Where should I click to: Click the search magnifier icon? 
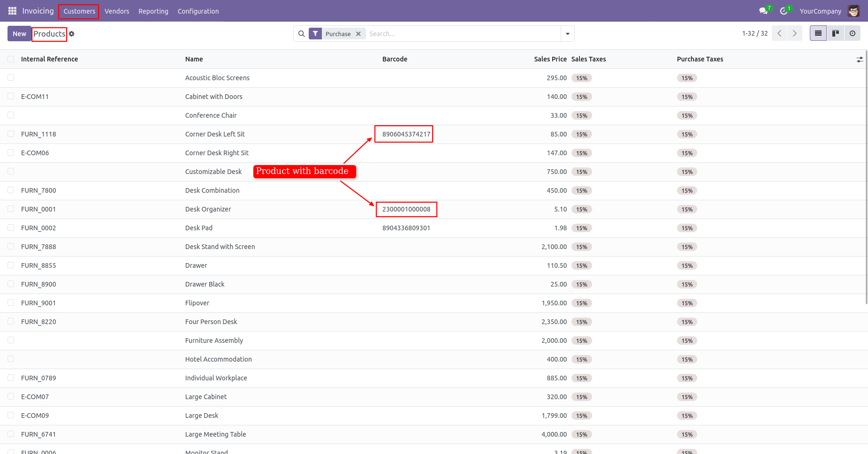pyautogui.click(x=302, y=34)
